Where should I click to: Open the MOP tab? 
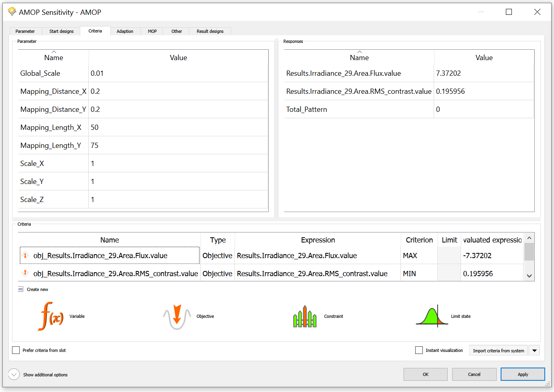click(152, 31)
